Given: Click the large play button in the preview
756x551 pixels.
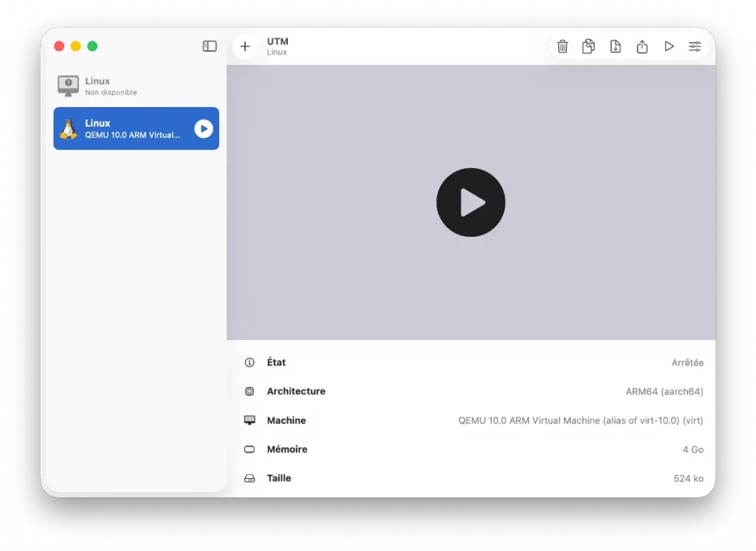Looking at the screenshot, I should pyautogui.click(x=470, y=202).
